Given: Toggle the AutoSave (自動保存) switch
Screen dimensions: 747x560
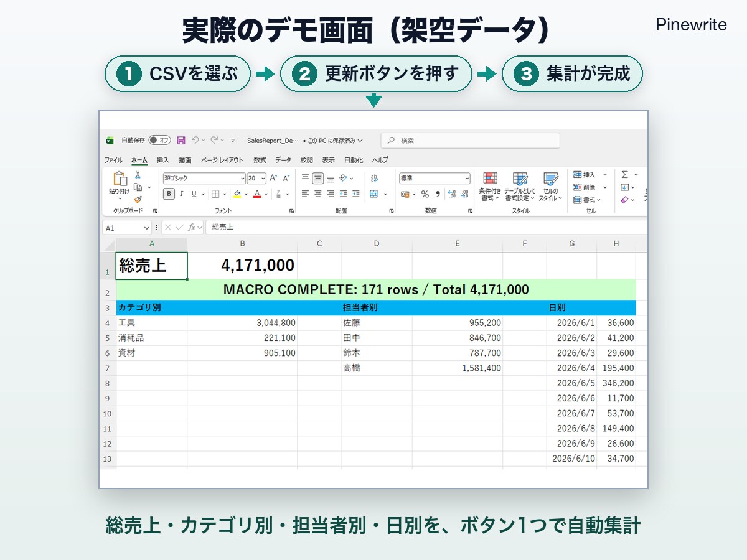Looking at the screenshot, I should (x=159, y=141).
